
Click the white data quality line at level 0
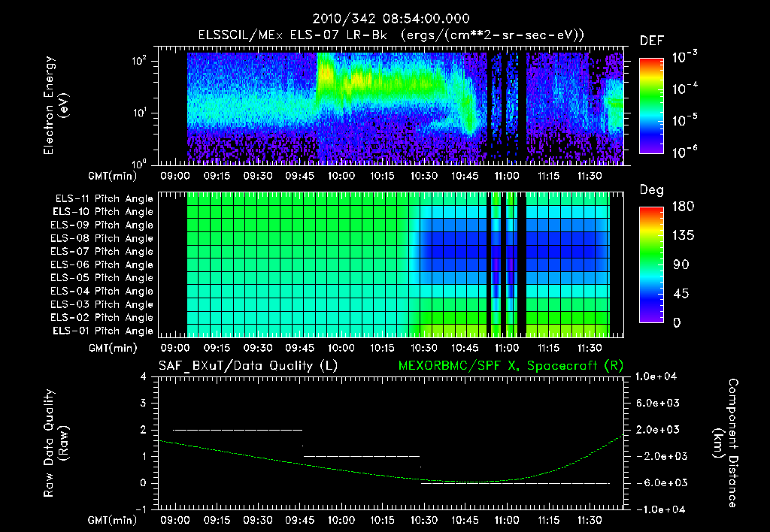click(515, 483)
